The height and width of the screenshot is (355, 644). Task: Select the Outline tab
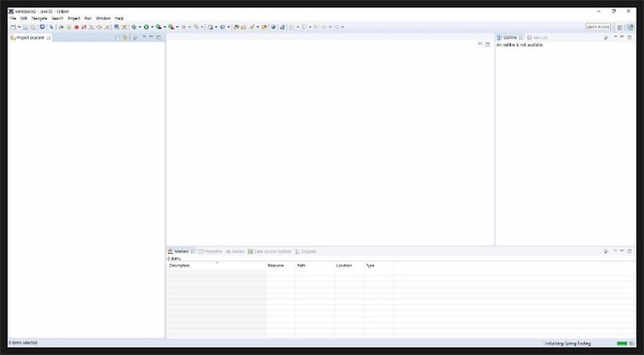pos(510,38)
